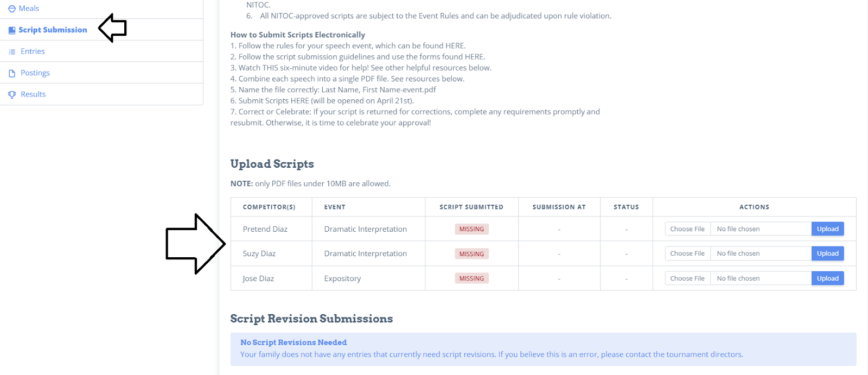
Task: Click the Results trophy icon
Action: [x=12, y=94]
